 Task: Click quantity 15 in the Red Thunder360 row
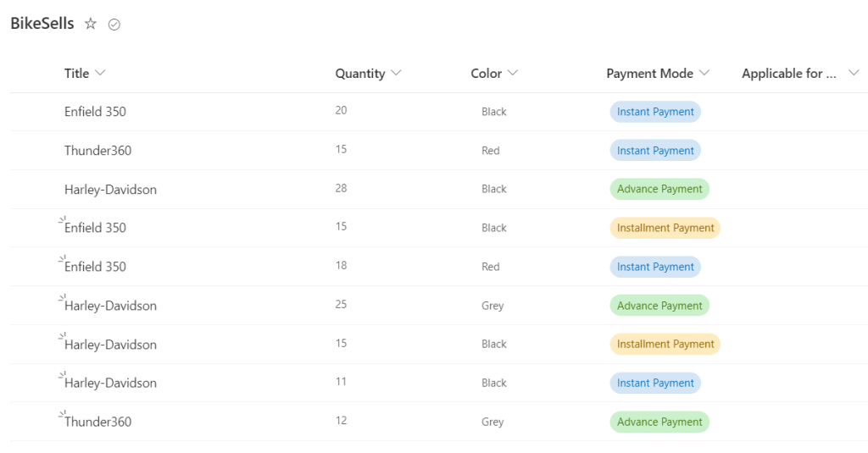(x=341, y=149)
